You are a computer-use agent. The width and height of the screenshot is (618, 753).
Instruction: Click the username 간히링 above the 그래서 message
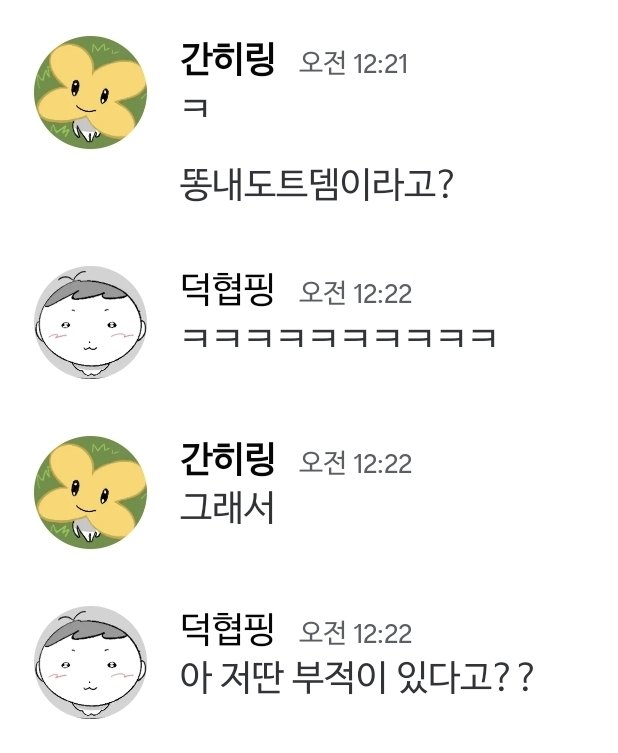[227, 459]
